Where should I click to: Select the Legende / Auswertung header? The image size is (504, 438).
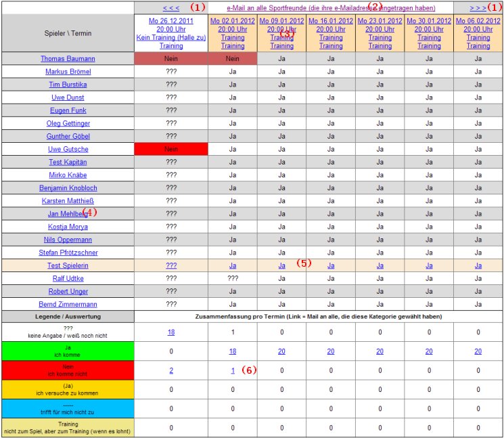[68, 316]
